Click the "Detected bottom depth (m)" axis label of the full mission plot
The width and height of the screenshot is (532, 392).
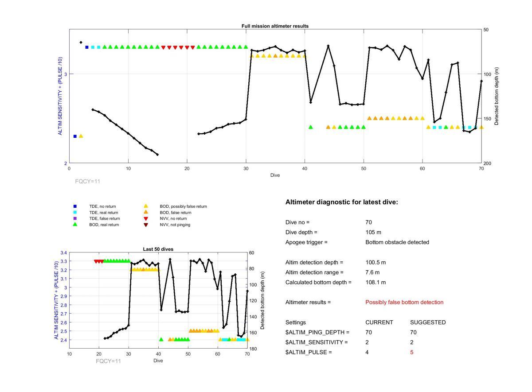point(497,96)
